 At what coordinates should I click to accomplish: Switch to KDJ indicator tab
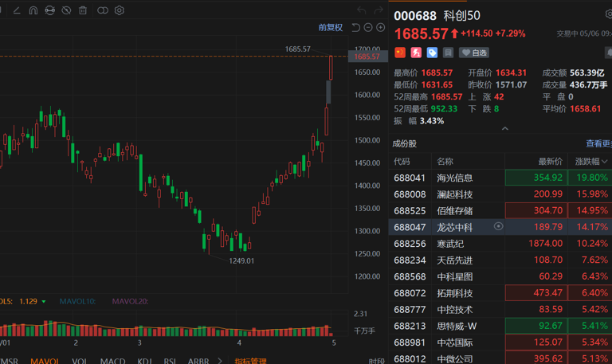coord(144,361)
